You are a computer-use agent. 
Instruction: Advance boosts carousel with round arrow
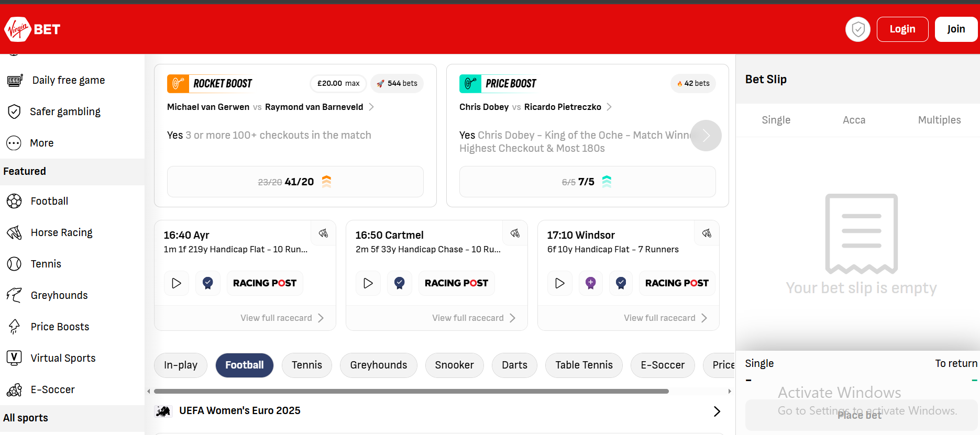706,136
